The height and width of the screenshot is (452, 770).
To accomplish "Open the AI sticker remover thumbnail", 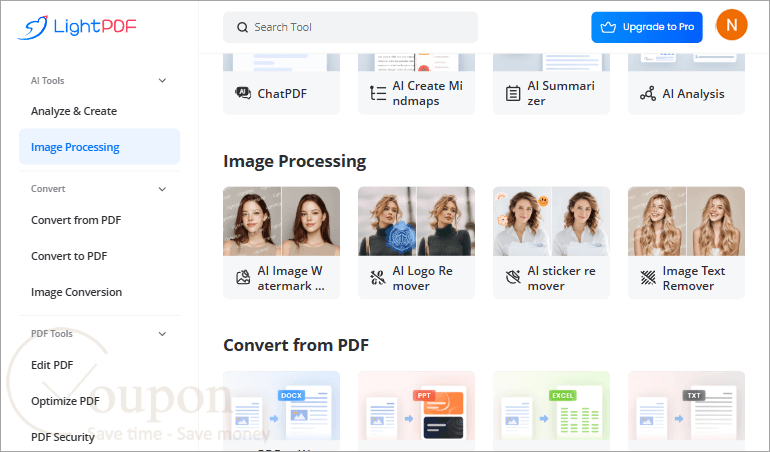I will pyautogui.click(x=551, y=221).
